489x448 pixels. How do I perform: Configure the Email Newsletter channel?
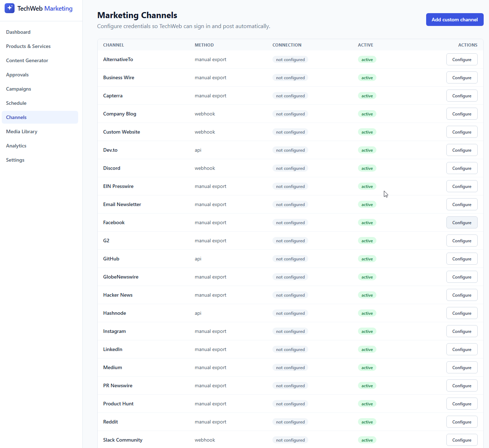[x=462, y=205]
